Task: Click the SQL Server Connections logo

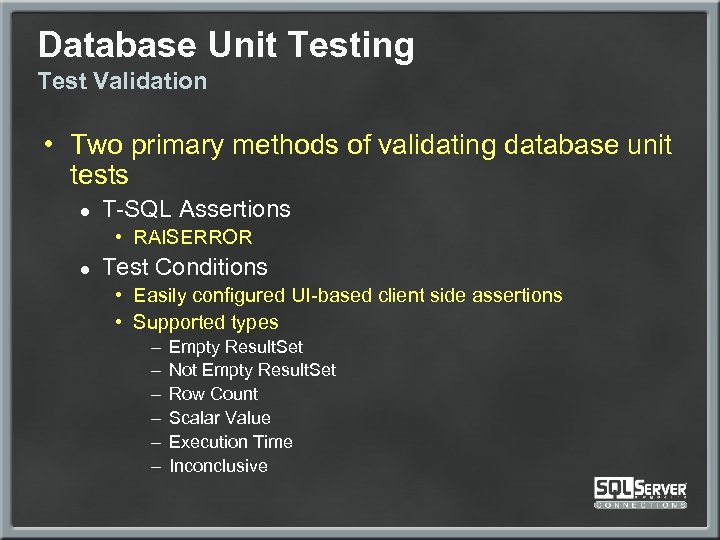Action: pyautogui.click(x=640, y=489)
